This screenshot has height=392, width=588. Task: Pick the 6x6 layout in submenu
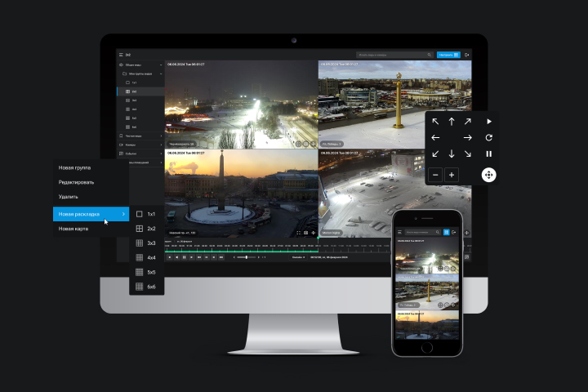pos(147,287)
